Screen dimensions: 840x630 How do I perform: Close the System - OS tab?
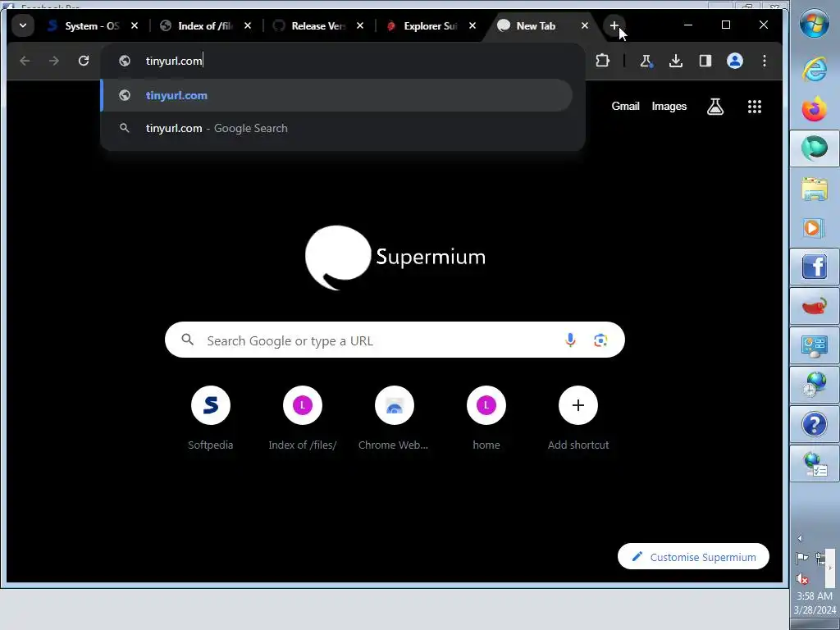coord(135,25)
